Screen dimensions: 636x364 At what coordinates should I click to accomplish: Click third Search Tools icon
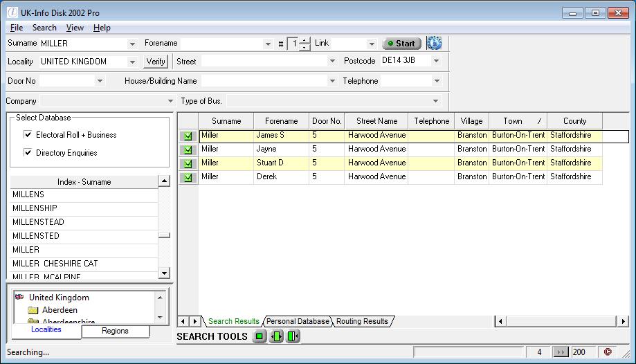pyautogui.click(x=293, y=336)
